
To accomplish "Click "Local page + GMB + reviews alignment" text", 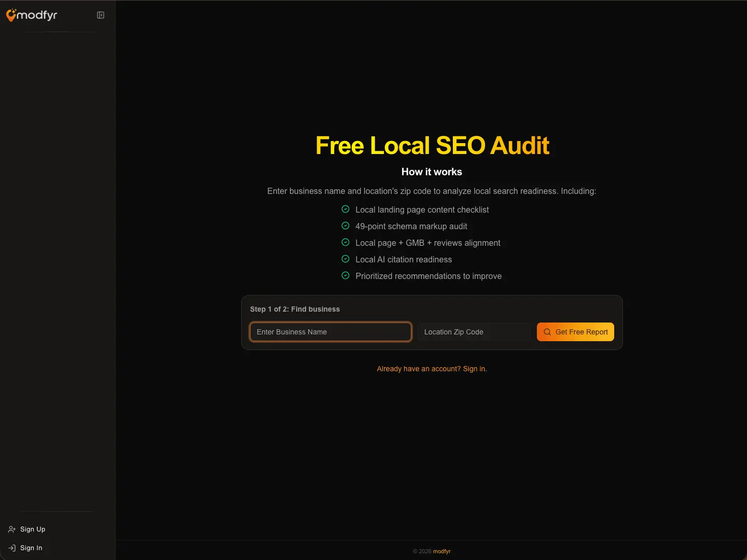I will click(428, 243).
